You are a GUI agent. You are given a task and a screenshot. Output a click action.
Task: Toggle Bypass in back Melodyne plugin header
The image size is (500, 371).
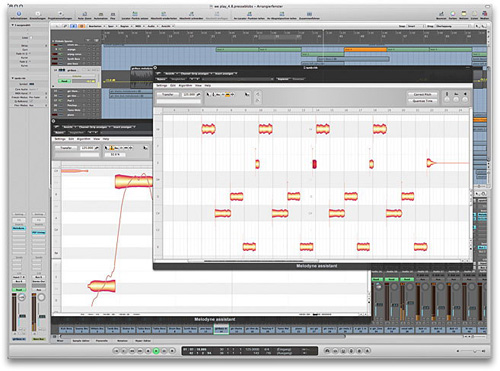click(x=59, y=133)
